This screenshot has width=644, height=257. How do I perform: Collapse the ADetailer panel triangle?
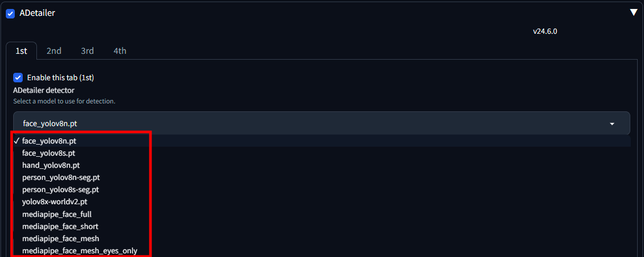pyautogui.click(x=633, y=13)
